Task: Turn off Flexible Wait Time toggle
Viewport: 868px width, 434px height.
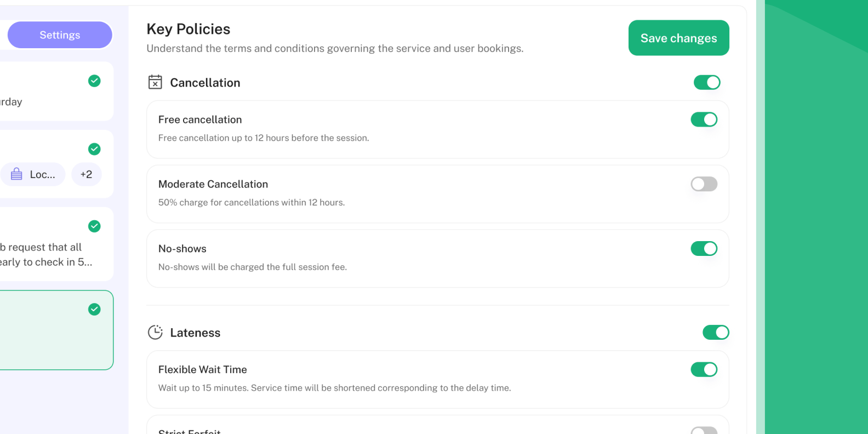Action: pyautogui.click(x=704, y=370)
